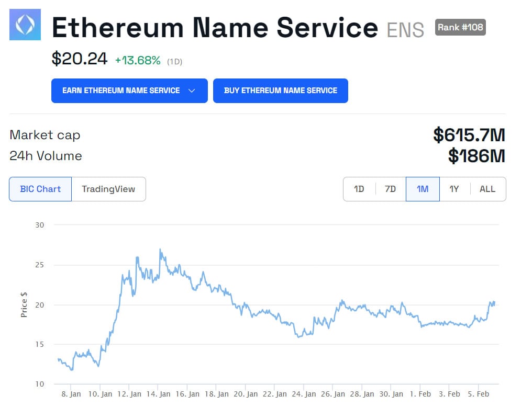
Task: Click the 8. Jan date axis label
Action: pyautogui.click(x=71, y=394)
